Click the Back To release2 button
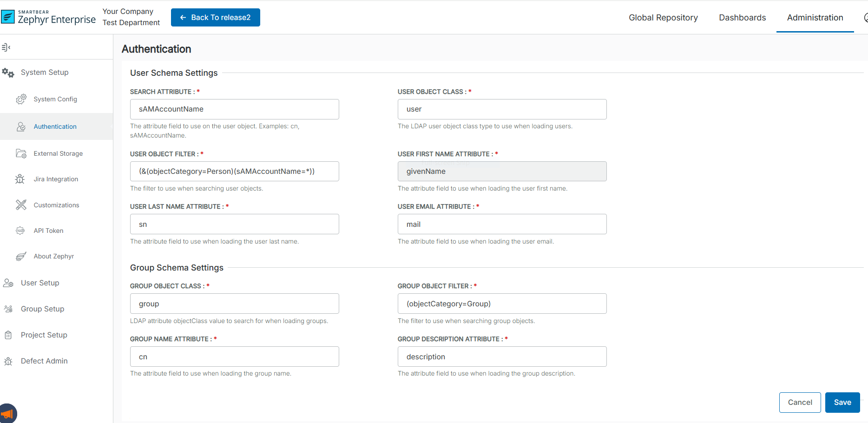 (x=215, y=18)
